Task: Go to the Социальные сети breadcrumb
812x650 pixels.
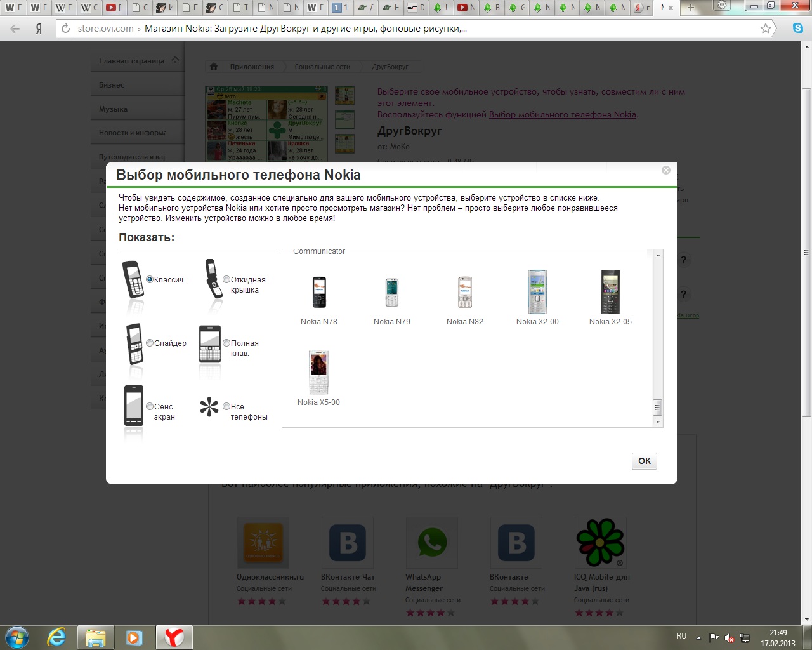Action: click(x=322, y=67)
